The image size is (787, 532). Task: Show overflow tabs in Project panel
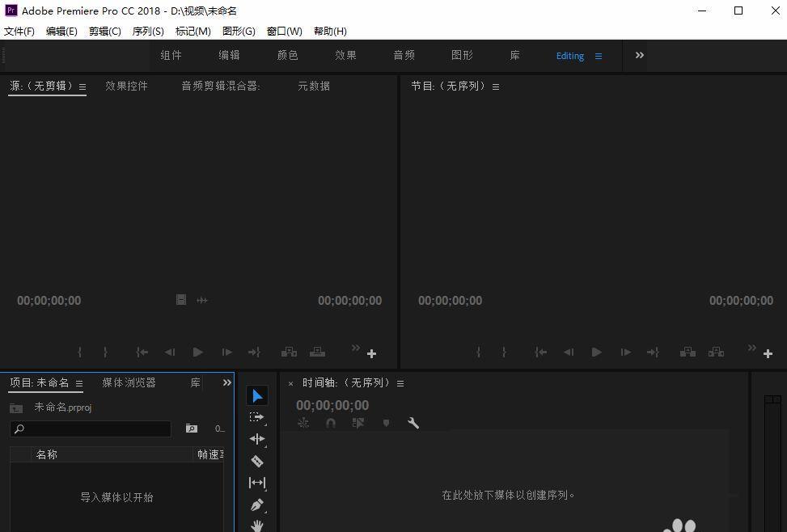[x=227, y=382]
